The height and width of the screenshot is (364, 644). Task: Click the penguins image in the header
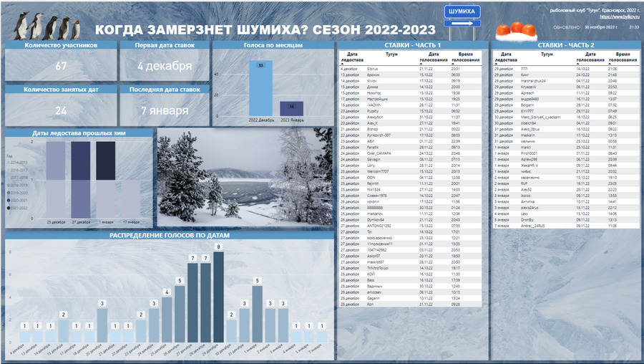(x=47, y=26)
